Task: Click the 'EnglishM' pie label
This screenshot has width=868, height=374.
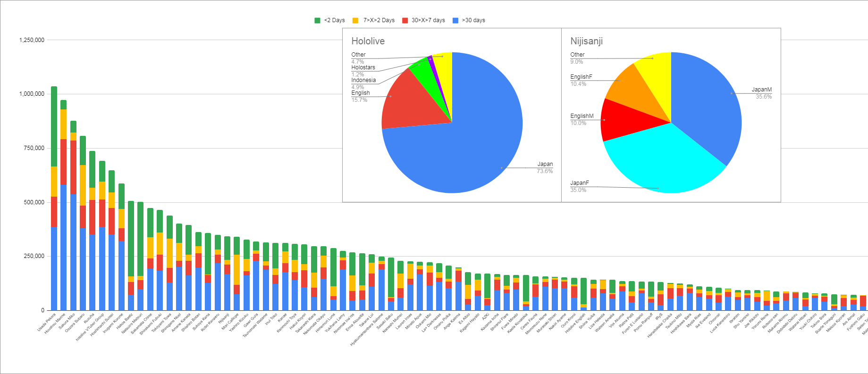Action: [x=582, y=116]
